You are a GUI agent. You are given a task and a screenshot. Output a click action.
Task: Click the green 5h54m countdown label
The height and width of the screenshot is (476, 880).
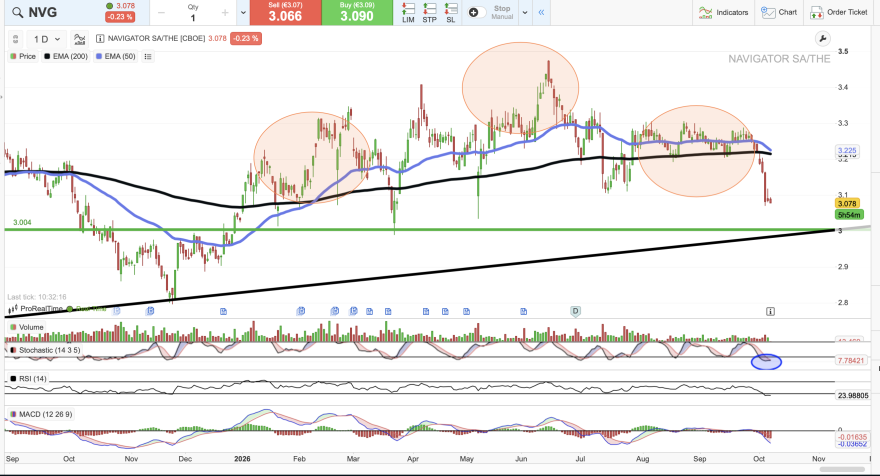tap(849, 215)
